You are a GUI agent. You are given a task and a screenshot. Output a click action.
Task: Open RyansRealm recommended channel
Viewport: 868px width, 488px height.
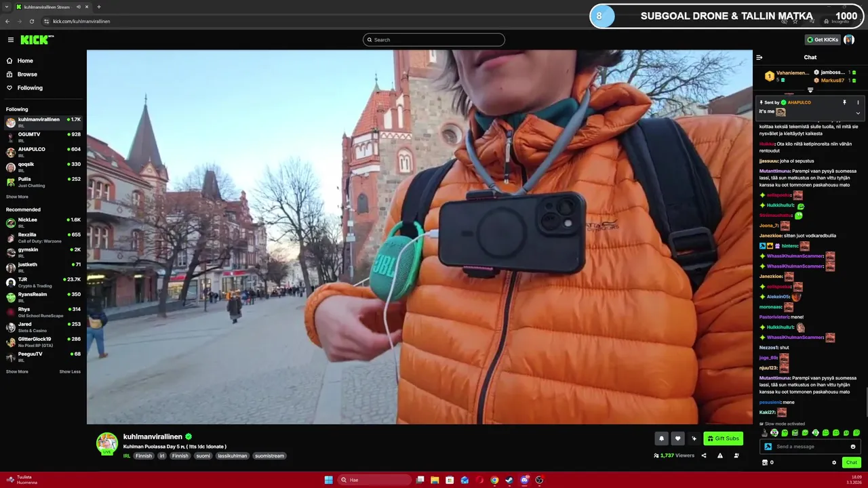[43, 297]
